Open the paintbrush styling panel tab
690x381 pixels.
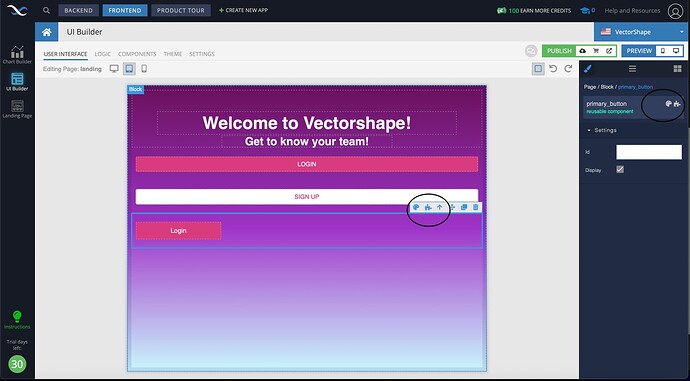[587, 69]
